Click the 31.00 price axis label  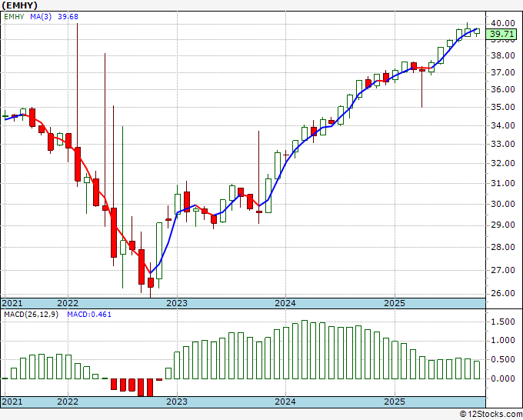click(x=503, y=184)
